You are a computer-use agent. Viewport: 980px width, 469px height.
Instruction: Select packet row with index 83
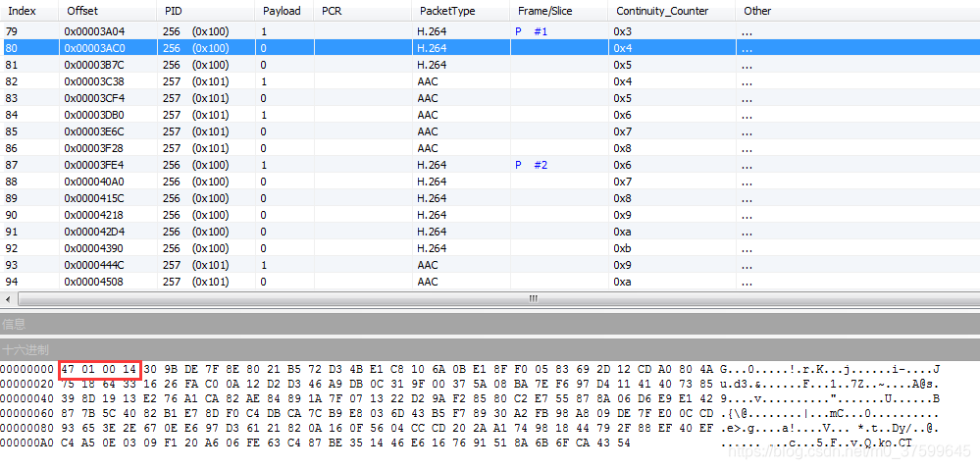(490, 98)
